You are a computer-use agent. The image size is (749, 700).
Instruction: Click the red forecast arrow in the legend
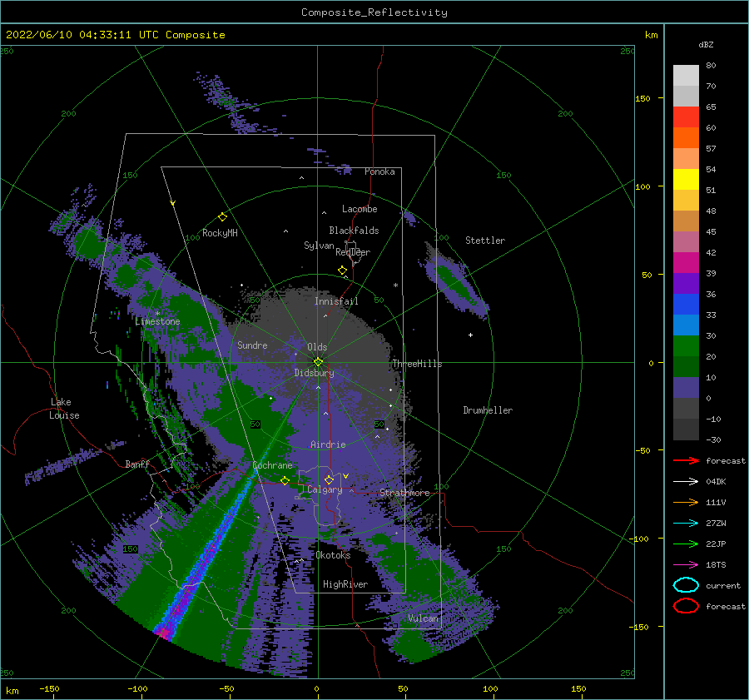(x=686, y=460)
